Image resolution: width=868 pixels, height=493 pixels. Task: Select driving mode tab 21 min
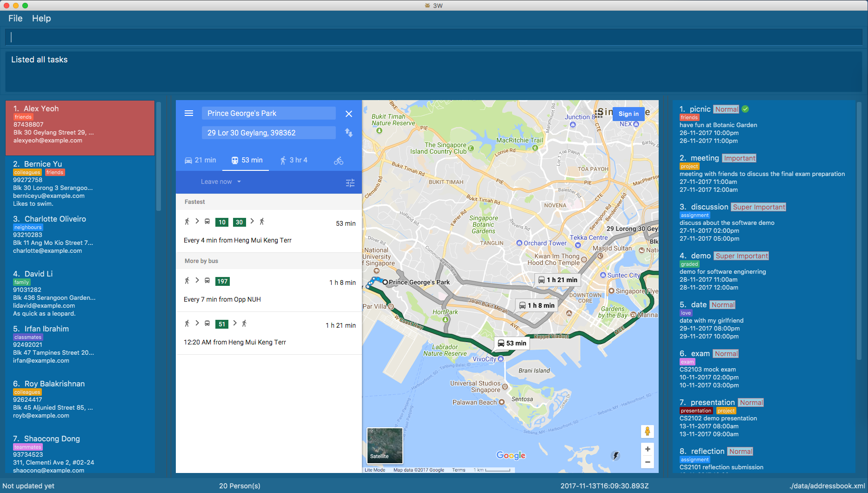pyautogui.click(x=200, y=160)
